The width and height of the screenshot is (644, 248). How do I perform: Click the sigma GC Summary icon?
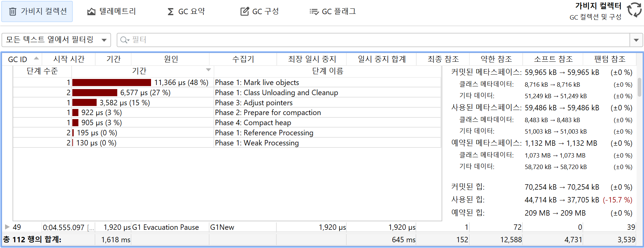(171, 12)
